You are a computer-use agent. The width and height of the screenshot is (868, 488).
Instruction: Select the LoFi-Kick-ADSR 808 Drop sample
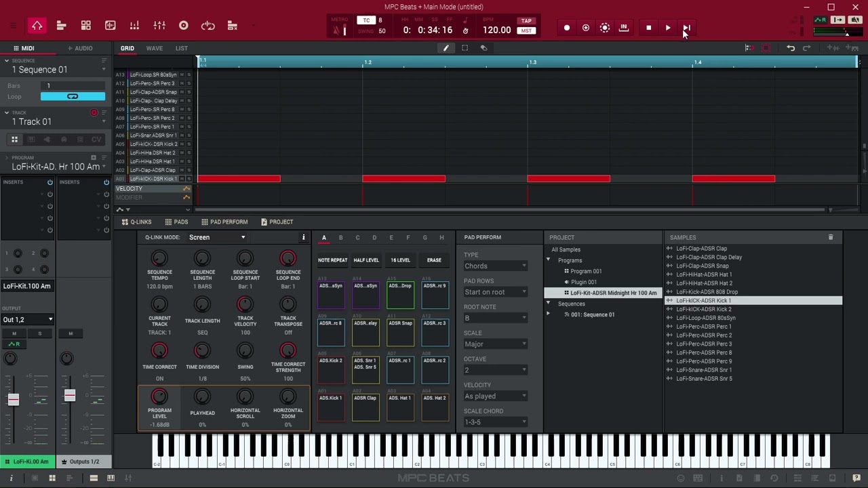tap(707, 292)
